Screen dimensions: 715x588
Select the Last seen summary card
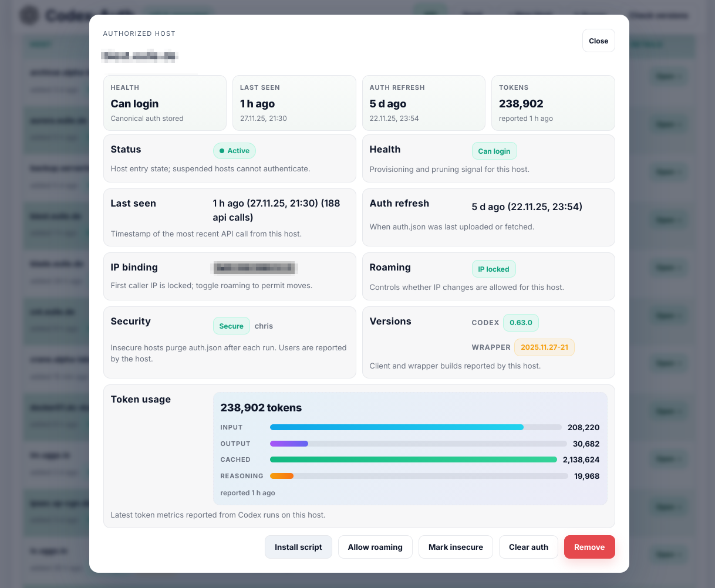294,103
